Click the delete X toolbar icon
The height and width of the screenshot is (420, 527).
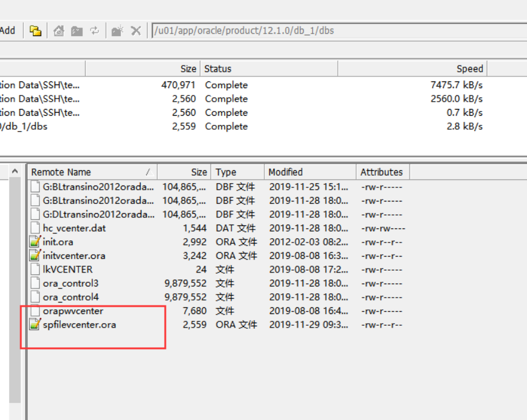point(136,31)
